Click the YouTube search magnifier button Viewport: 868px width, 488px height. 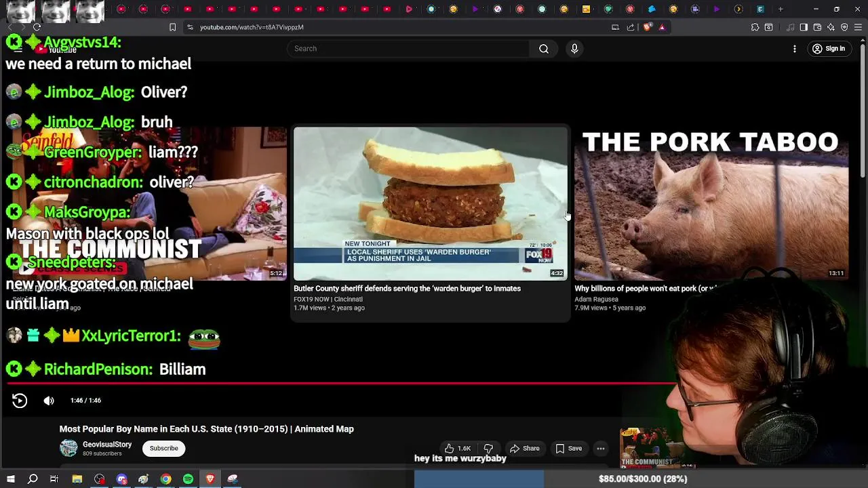coord(544,49)
